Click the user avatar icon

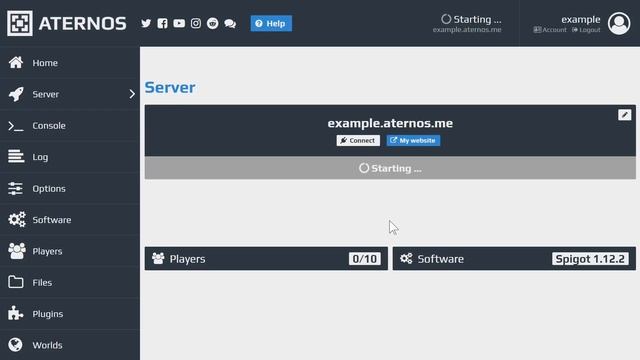[619, 23]
